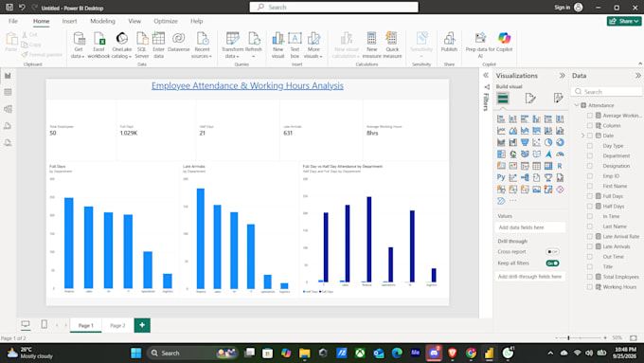Check the Department field checkbox
644x363 pixels.
[x=590, y=155]
